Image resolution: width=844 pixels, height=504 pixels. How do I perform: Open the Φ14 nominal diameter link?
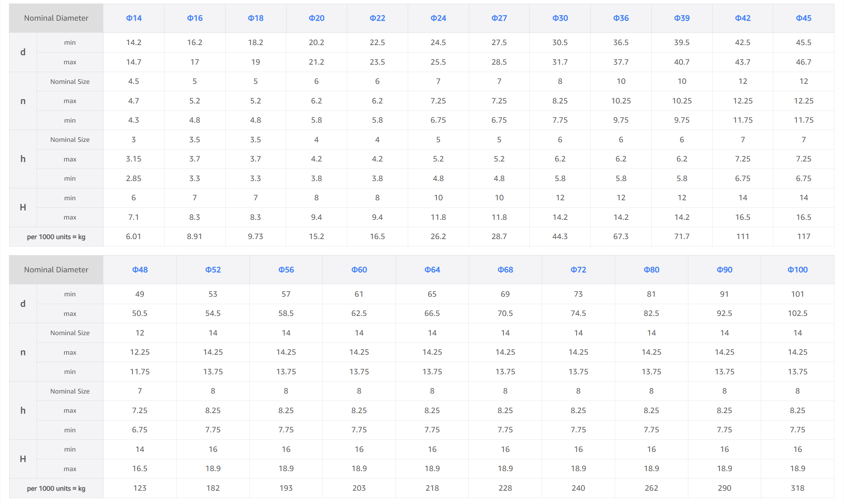[133, 18]
